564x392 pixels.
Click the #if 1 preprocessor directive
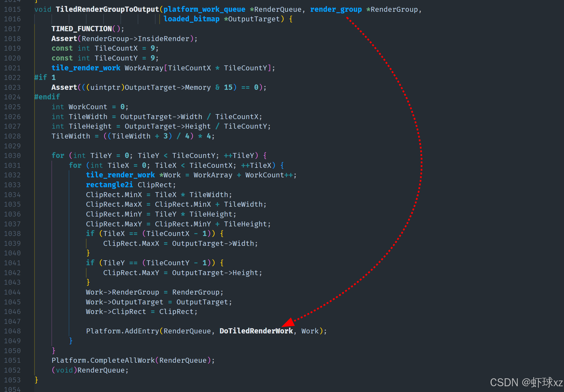coord(45,77)
